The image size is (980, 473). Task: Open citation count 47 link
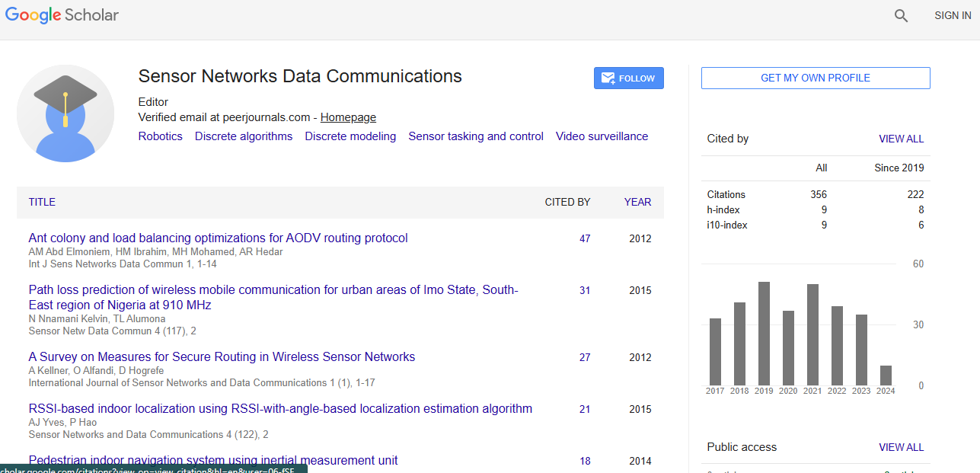coord(585,238)
